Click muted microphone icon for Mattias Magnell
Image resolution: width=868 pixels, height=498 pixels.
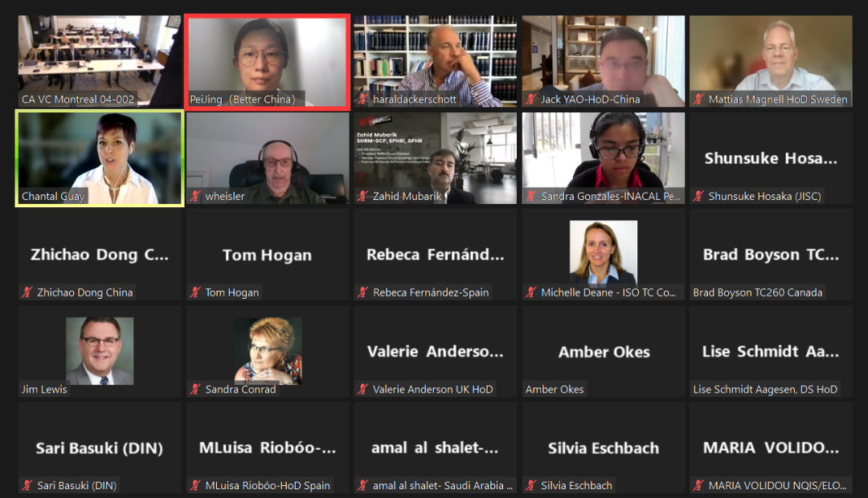tap(698, 100)
